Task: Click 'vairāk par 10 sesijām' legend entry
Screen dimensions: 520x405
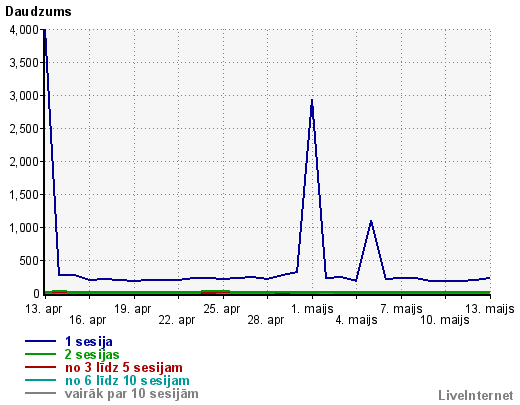Action: [x=132, y=394]
